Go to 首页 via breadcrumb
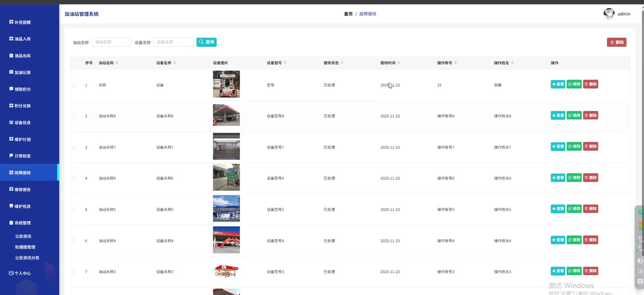The image size is (644, 295). pos(348,14)
